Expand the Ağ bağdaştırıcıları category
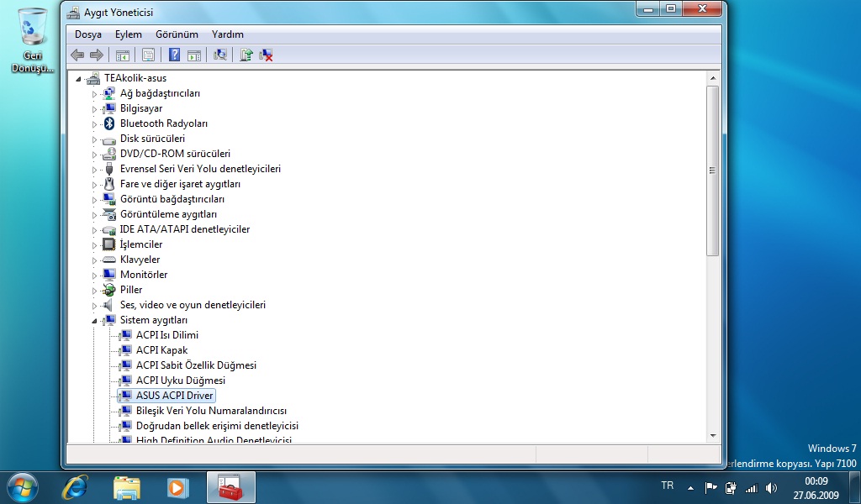Viewport: 861px width, 504px height. pos(94,94)
